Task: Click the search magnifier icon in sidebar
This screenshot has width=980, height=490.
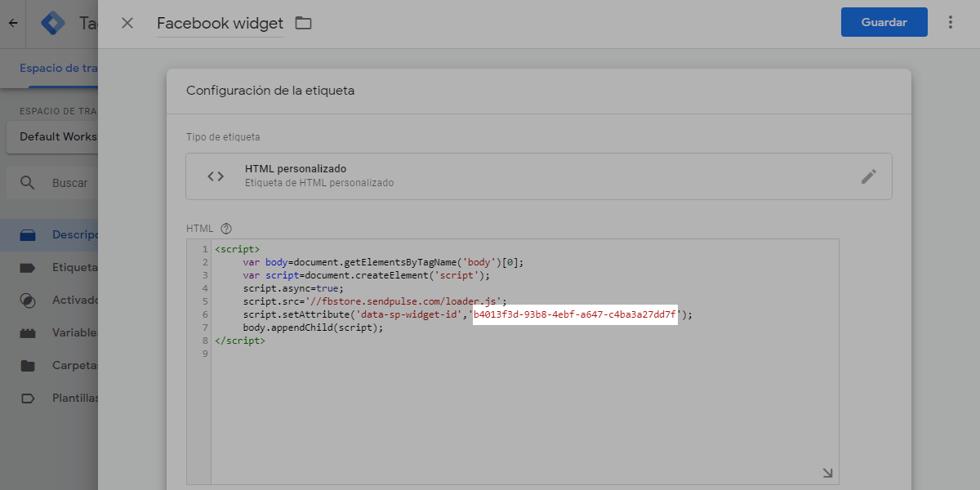Action: point(28,183)
